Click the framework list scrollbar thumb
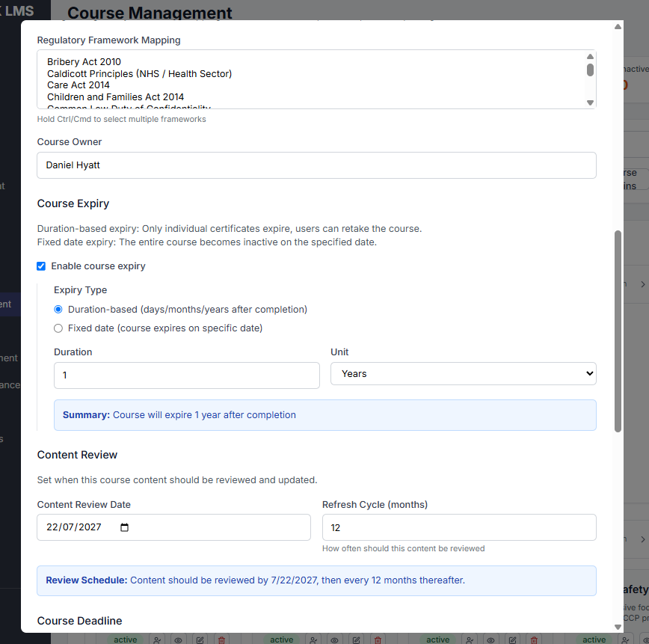The image size is (649, 644). coord(590,70)
